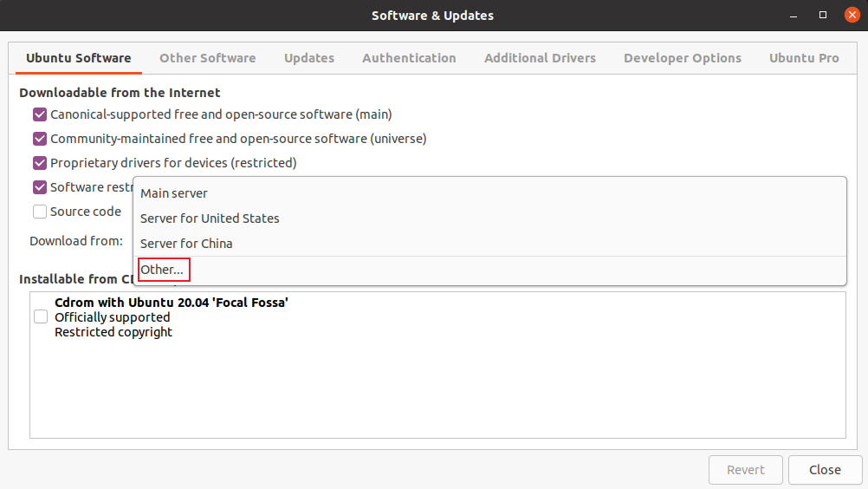Enable the Source code checkbox
The width and height of the screenshot is (868, 489).
[x=39, y=212]
